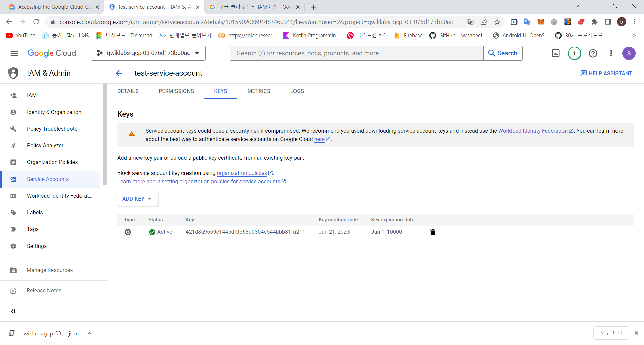This screenshot has width=644, height=345.
Task: Open the browser profile b avatar
Action: pyautogui.click(x=621, y=22)
